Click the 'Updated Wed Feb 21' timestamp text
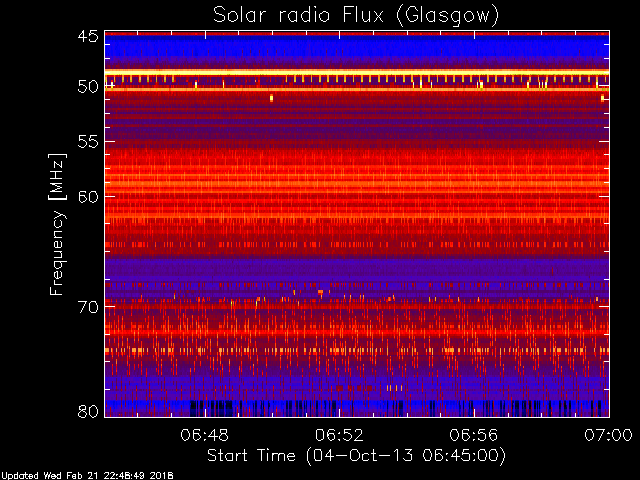 (x=87, y=476)
